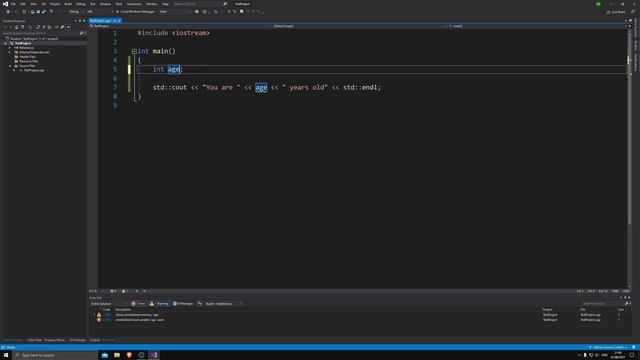Toggle the Messages filter in Error List
This screenshot has height=360, width=640.
(183, 304)
